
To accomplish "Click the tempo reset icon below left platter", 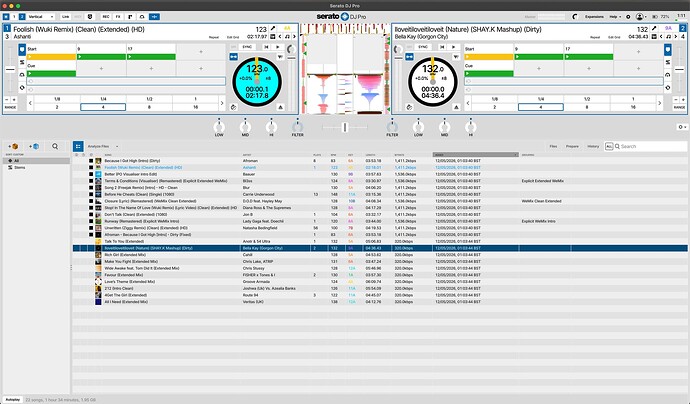I will click(x=234, y=107).
